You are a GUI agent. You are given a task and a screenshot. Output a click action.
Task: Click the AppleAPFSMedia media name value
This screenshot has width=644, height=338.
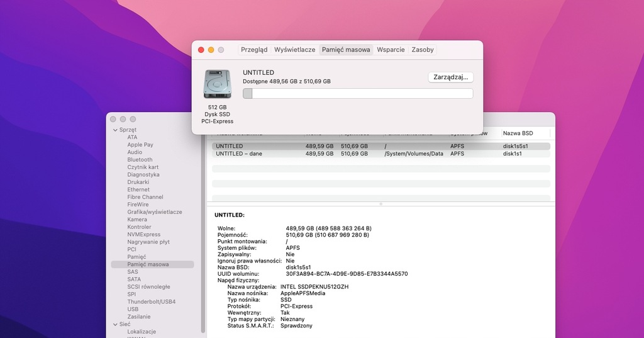point(303,293)
